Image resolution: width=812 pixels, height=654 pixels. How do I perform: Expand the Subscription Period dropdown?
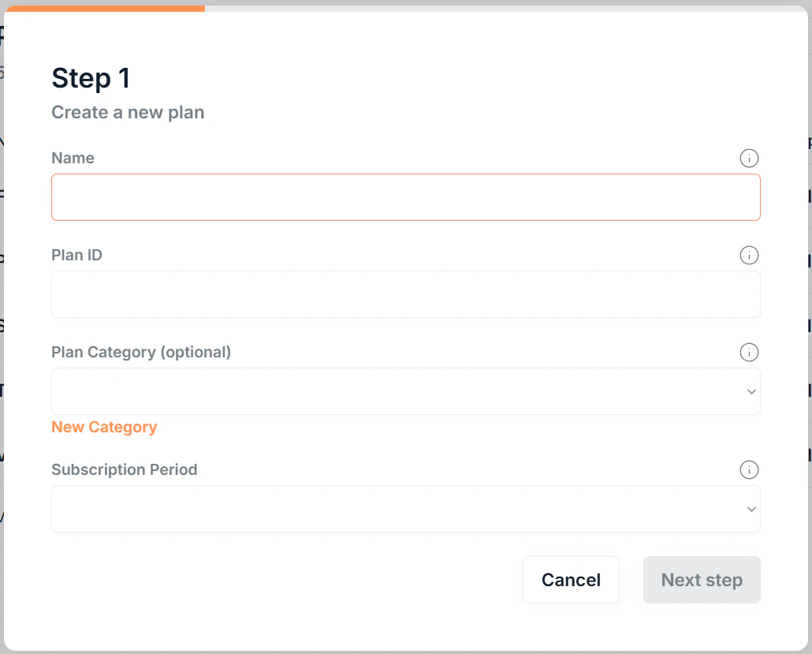(x=406, y=508)
